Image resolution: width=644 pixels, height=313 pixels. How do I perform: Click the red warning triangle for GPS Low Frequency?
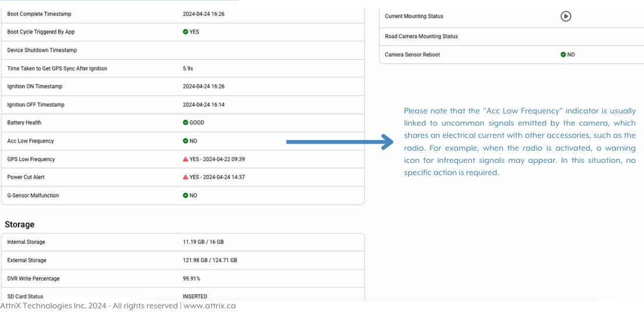(186, 159)
